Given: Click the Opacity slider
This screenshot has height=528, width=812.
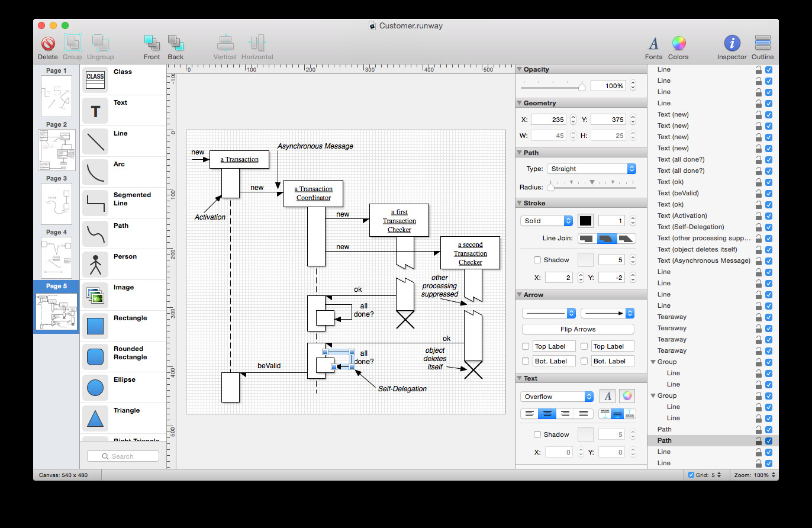Looking at the screenshot, I should click(553, 86).
